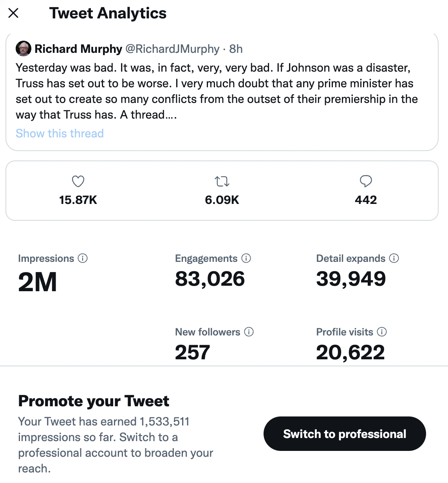Click the Profile visits info icon
The width and height of the screenshot is (448, 483).
click(382, 332)
